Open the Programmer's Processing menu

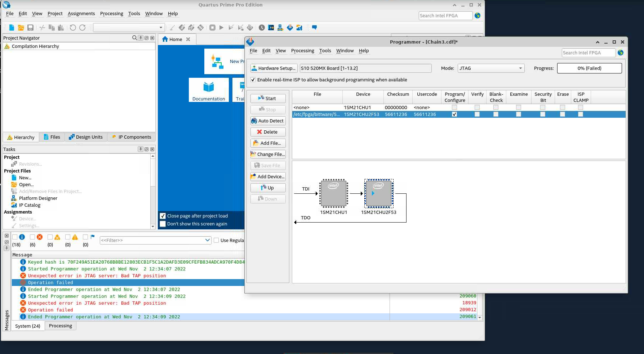point(302,51)
